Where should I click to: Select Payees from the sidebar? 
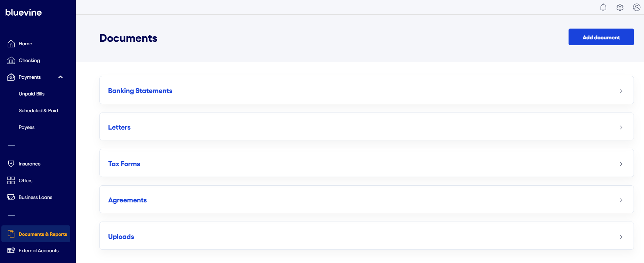click(x=27, y=127)
